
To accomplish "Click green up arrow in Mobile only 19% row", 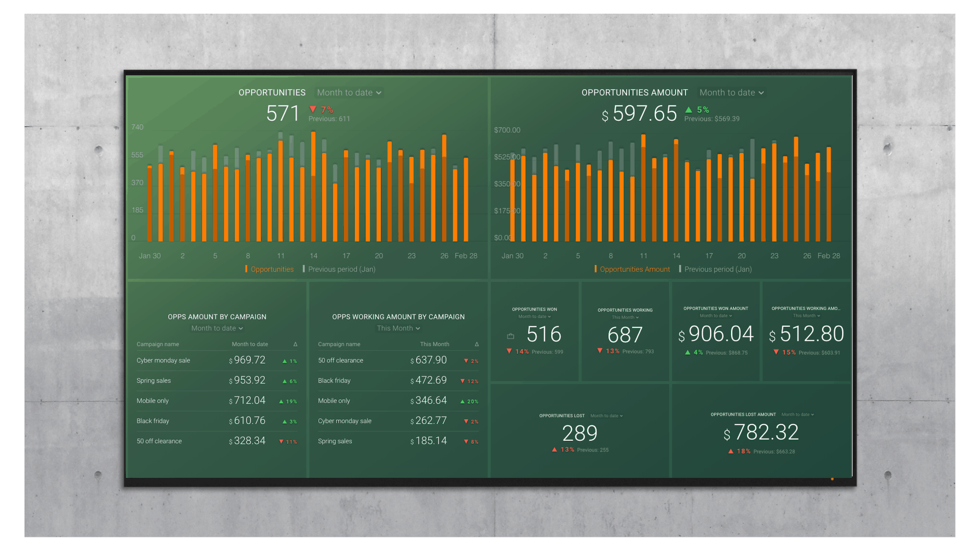I will pos(281,401).
